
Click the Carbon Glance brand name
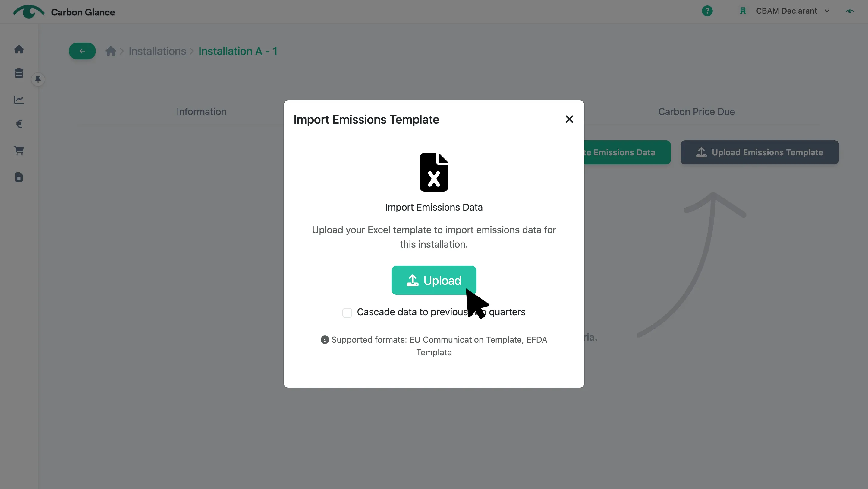[x=83, y=12]
